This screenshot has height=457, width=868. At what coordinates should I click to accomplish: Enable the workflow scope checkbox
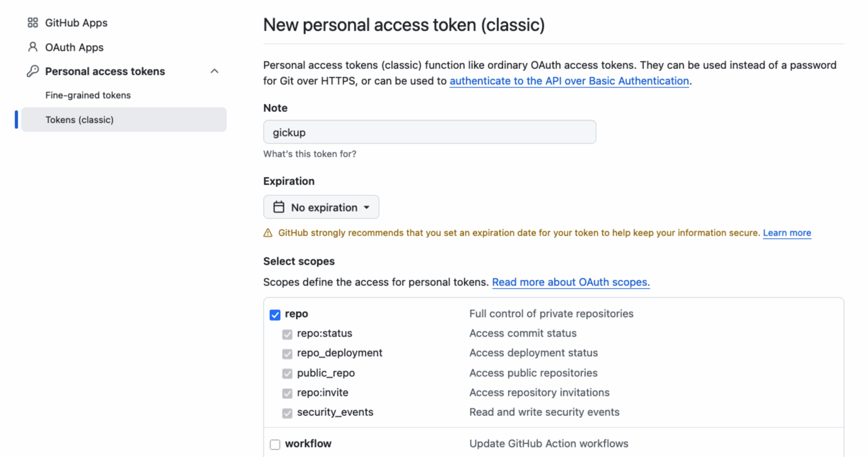pyautogui.click(x=275, y=444)
